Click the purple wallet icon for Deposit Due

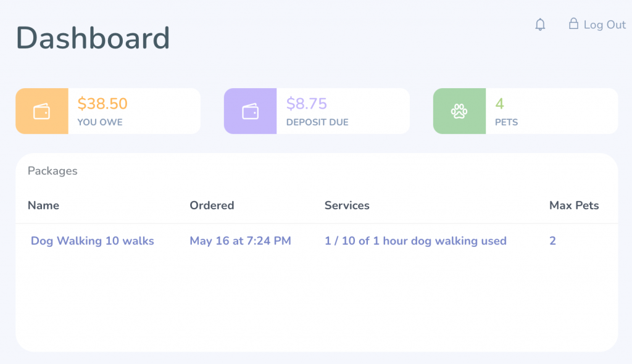(x=251, y=111)
